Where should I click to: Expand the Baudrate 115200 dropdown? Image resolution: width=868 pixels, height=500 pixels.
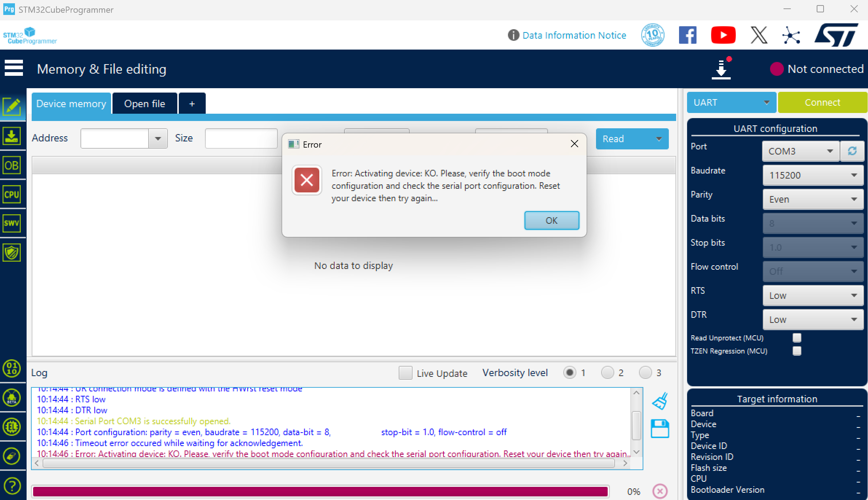[x=813, y=175]
